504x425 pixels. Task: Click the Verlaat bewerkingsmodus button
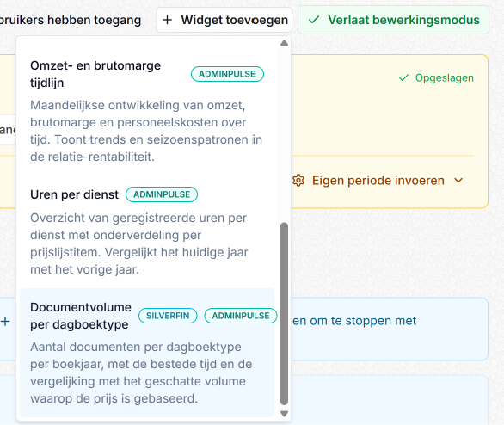click(x=393, y=20)
